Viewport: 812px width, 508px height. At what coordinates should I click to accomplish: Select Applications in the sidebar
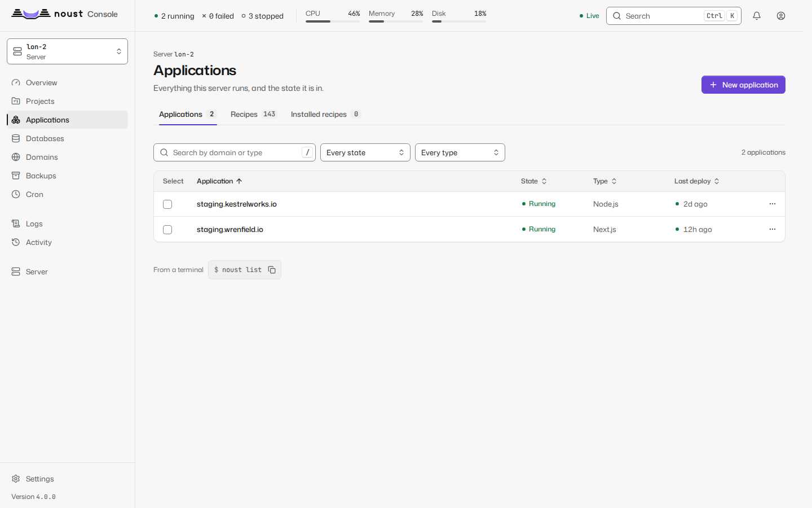(x=67, y=120)
